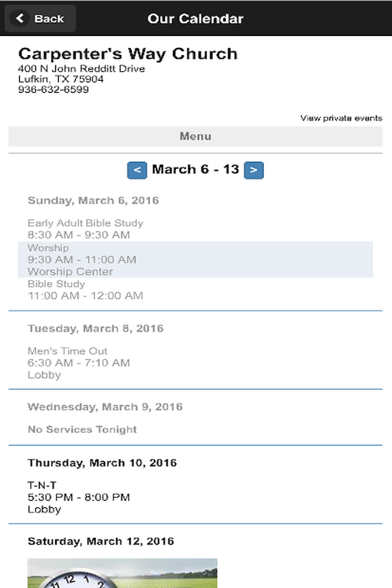Viewport: 392px width, 588px height.
Task: Go back using the Back arrow button
Action: (x=40, y=18)
